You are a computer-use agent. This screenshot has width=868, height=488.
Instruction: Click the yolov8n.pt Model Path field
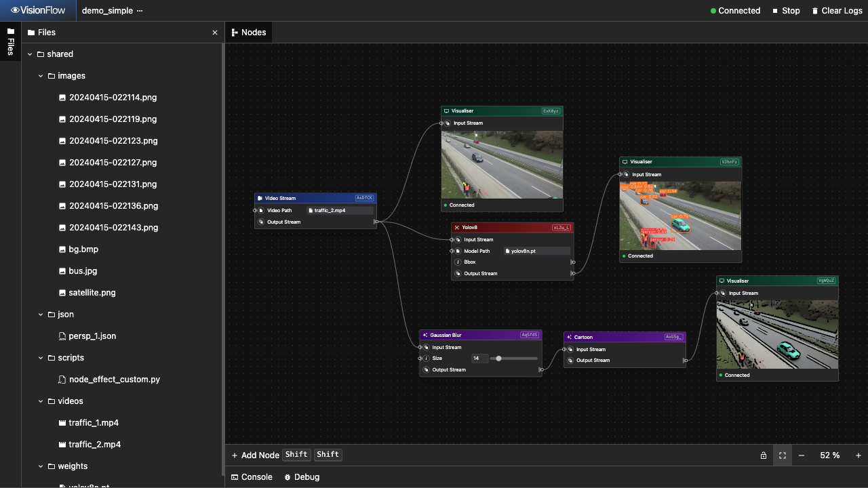pyautogui.click(x=537, y=251)
